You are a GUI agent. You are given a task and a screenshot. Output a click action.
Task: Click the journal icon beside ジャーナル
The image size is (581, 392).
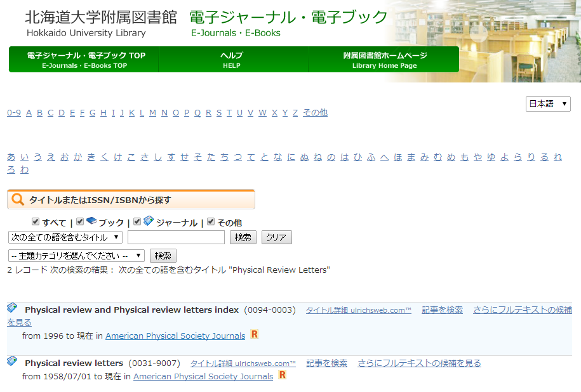(x=149, y=221)
